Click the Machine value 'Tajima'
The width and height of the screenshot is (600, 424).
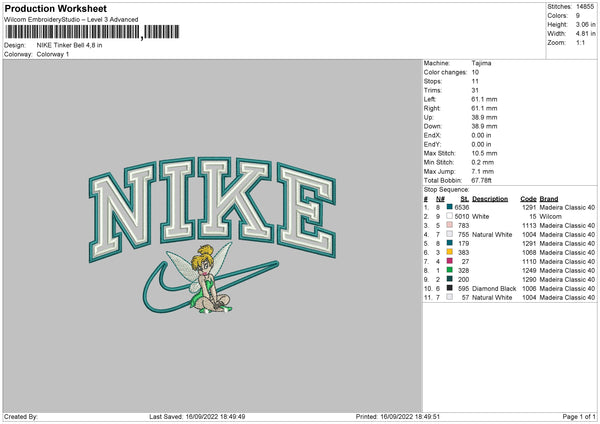click(x=481, y=63)
